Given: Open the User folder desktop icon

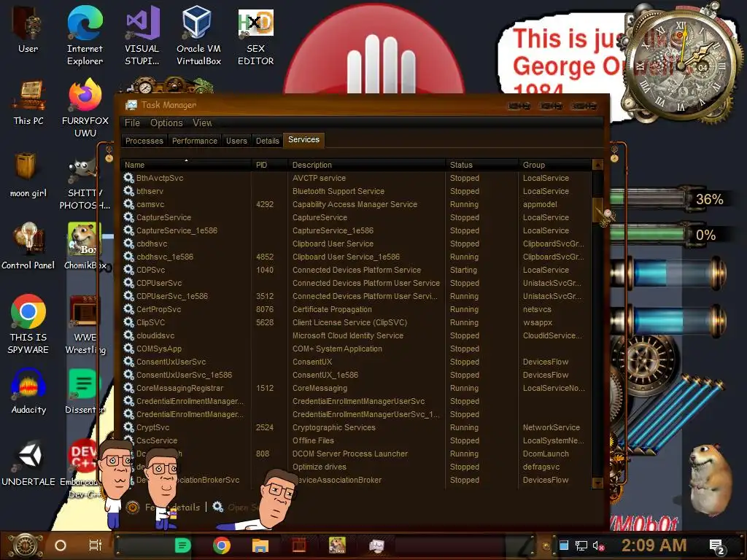Looking at the screenshot, I should [x=28, y=29].
